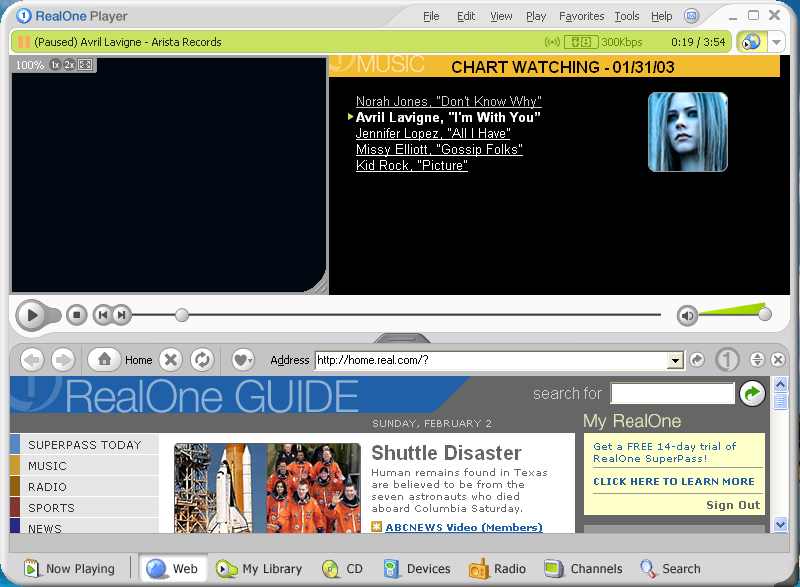
Task: Click the streaming signal icon near 300kbps
Action: [552, 42]
